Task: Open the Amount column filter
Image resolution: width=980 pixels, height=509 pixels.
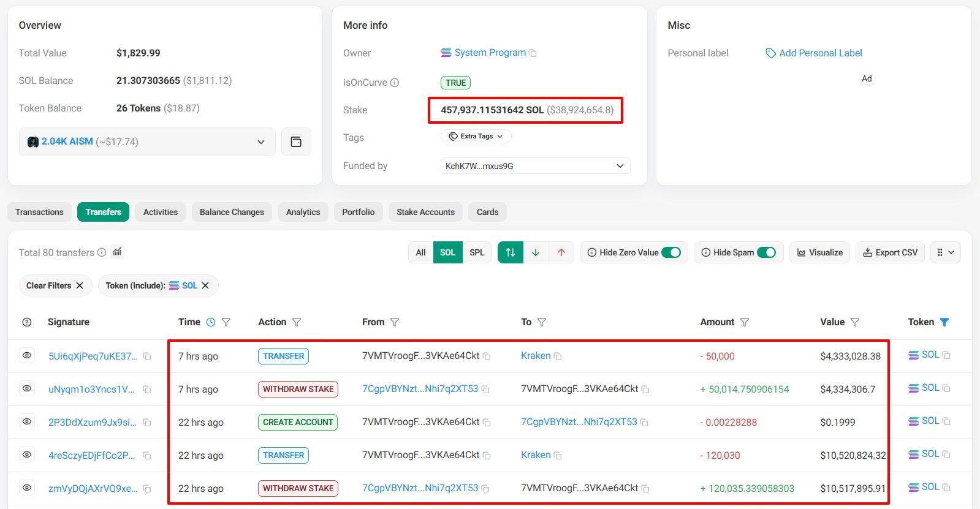Action: [x=745, y=322]
